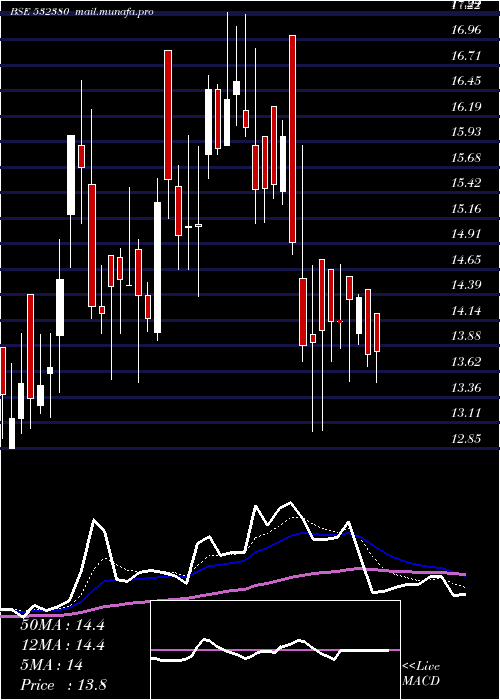Select the 16.45 price axis label

[x=466, y=81]
